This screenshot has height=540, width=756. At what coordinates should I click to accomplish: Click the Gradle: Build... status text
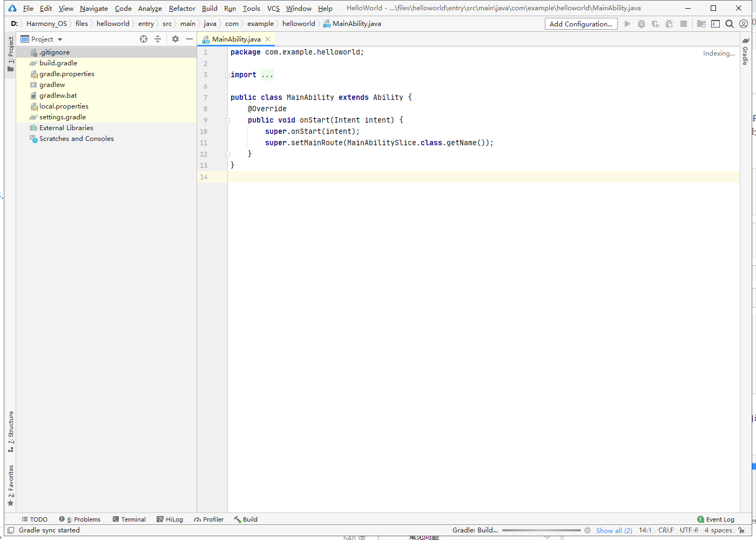tap(475, 530)
